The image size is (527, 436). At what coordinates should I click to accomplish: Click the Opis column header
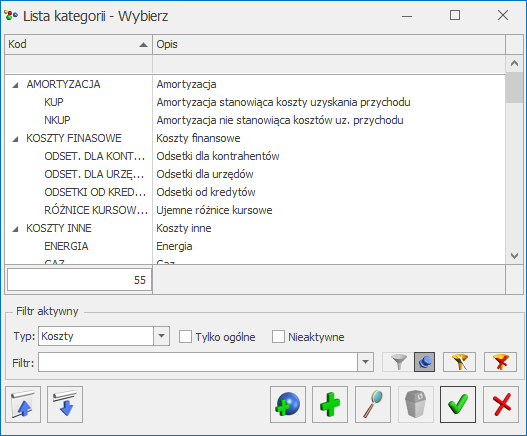pyautogui.click(x=329, y=44)
